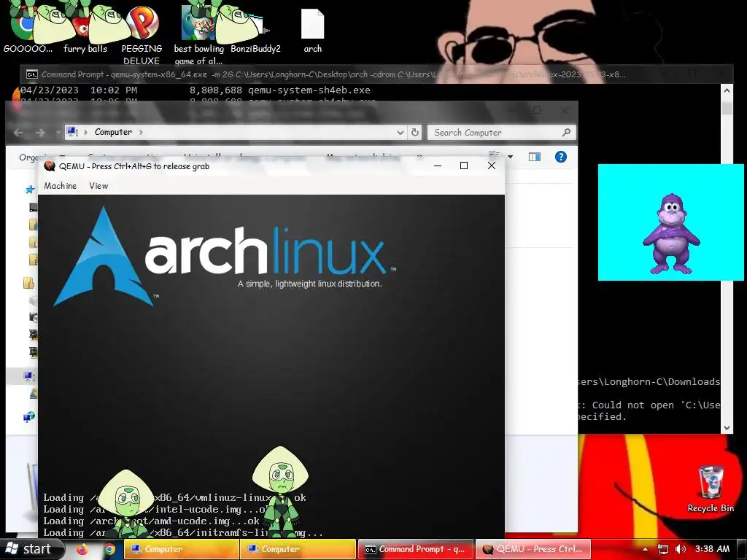Toggle the Explorer preview pane

535,157
